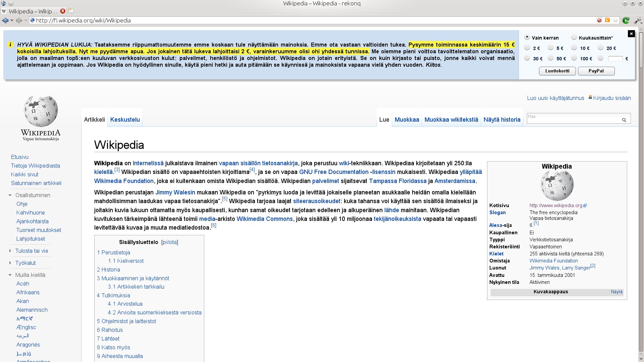Open Kirjaudu sisään login link
Image resolution: width=644 pixels, height=362 pixels.
click(x=612, y=98)
